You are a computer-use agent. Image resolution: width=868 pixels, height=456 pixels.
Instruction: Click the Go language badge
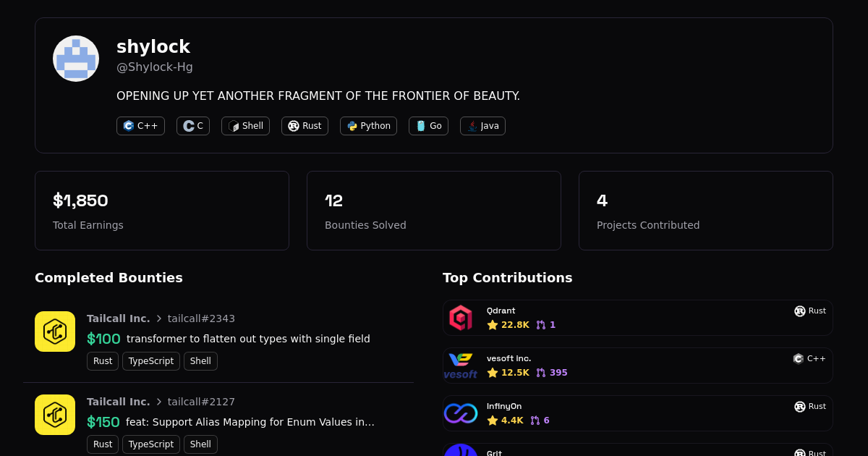pyautogui.click(x=428, y=126)
